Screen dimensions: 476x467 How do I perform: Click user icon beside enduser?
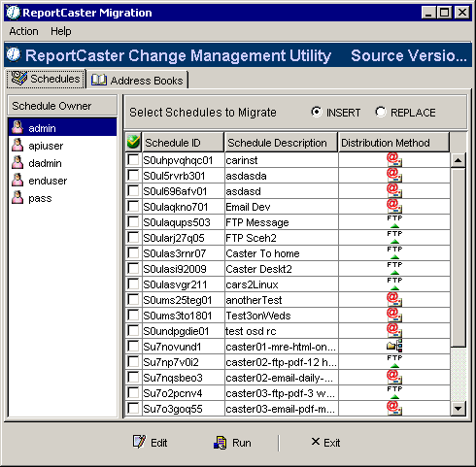click(17, 181)
